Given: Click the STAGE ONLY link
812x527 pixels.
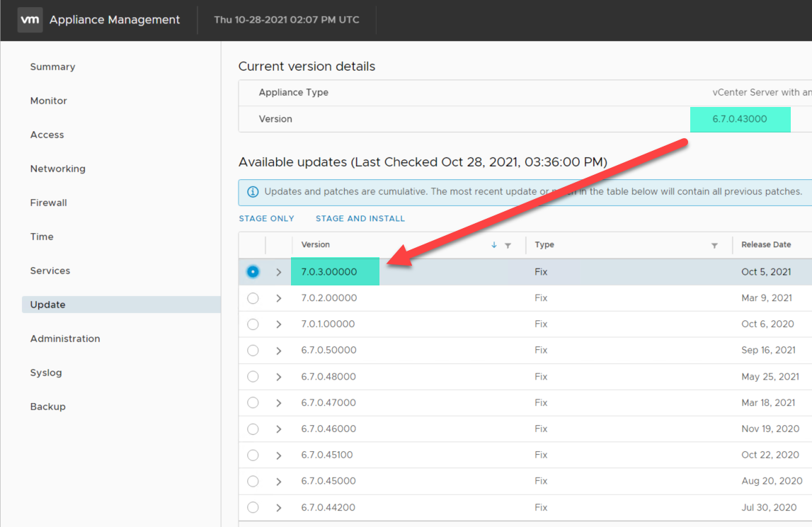Looking at the screenshot, I should pos(266,218).
